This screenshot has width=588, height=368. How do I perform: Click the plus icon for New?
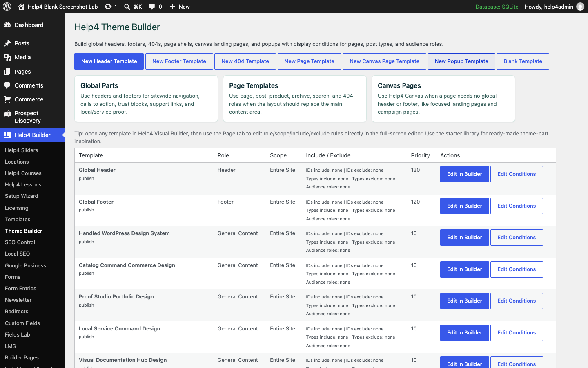pos(172,7)
